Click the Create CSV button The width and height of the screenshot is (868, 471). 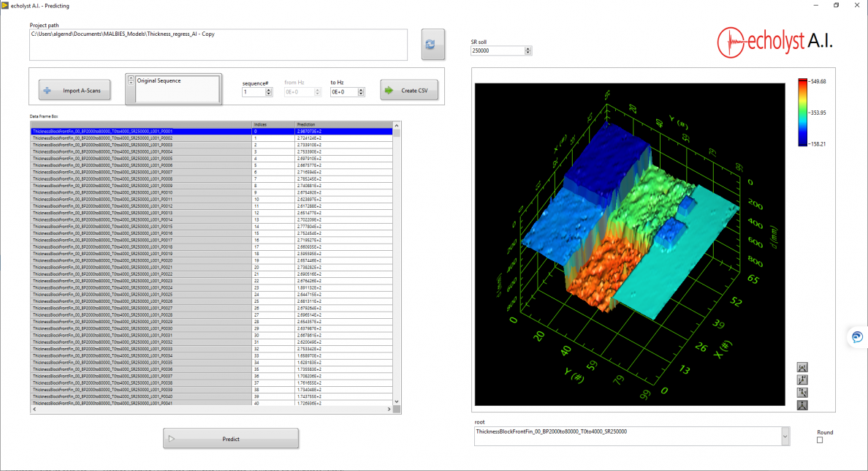pyautogui.click(x=408, y=89)
